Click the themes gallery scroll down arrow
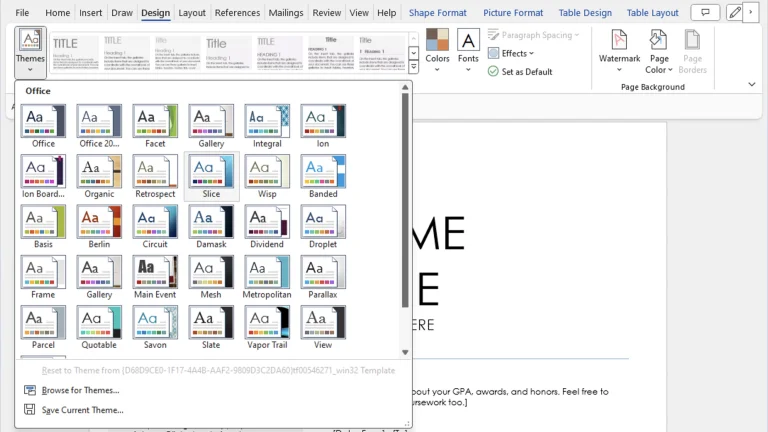 (405, 352)
